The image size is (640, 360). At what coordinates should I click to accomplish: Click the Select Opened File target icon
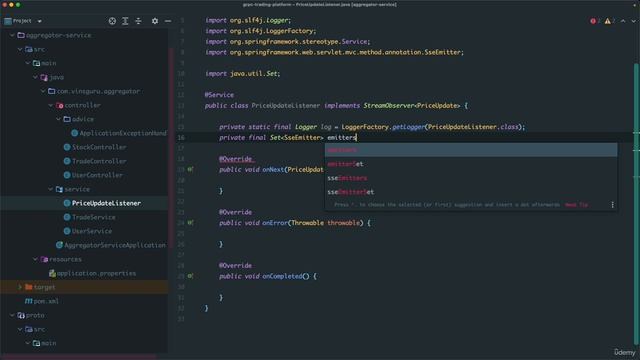(112, 21)
